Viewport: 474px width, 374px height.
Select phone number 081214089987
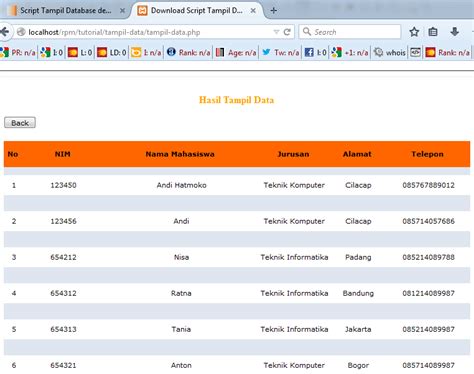point(428,293)
